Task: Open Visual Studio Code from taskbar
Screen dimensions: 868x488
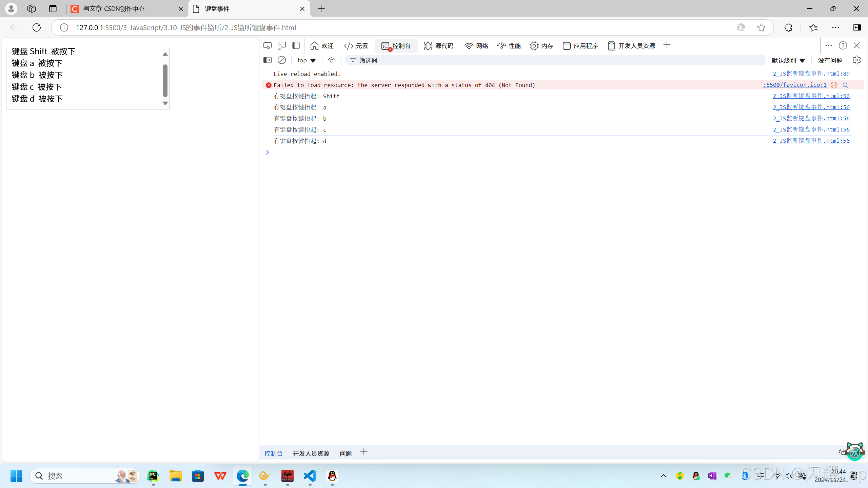Action: point(310,476)
